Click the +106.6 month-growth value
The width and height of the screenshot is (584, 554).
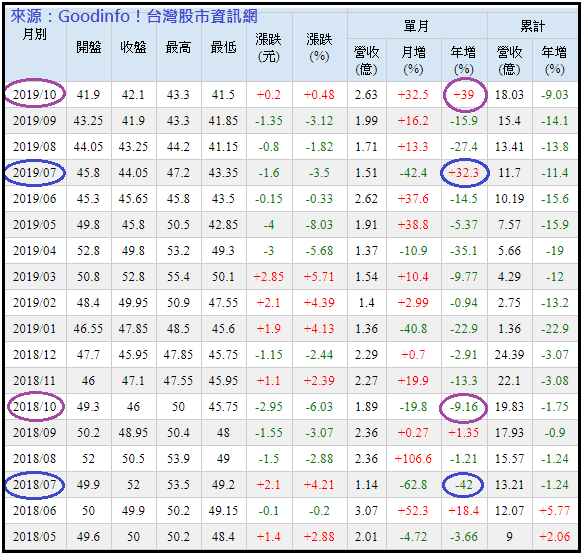[413, 459]
